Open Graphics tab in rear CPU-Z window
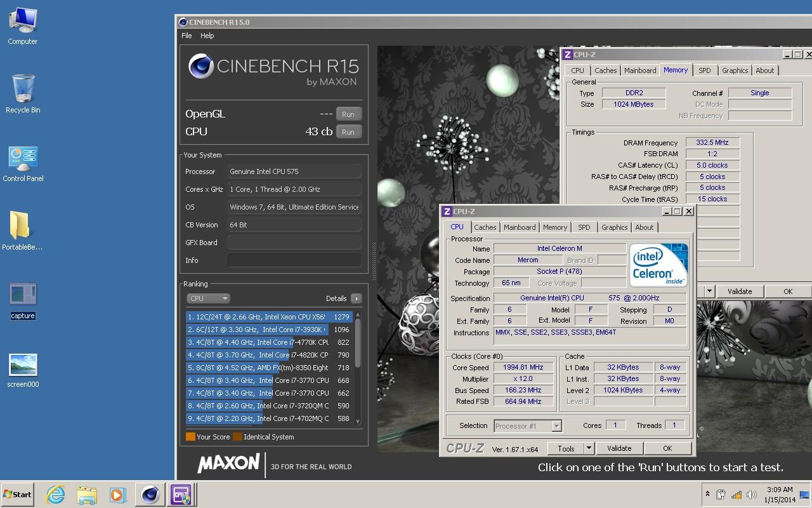 (735, 70)
